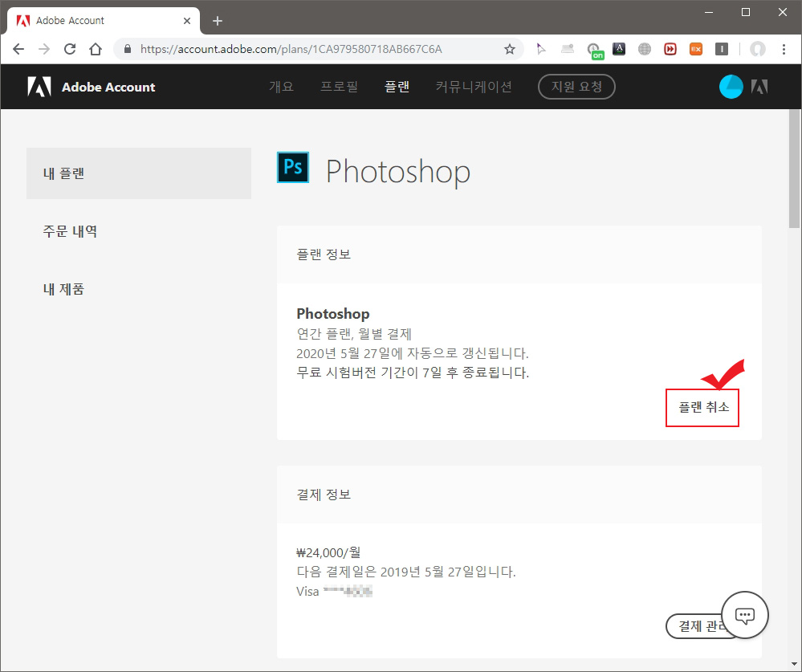The width and height of the screenshot is (802, 672).
Task: Click the faded keyboard extension icon
Action: (568, 49)
